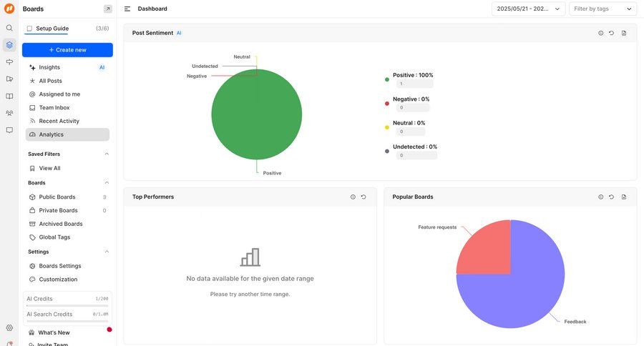This screenshot has width=644, height=346.
Task: Click the AI badge beside Post Sentiment
Action: pos(179,33)
